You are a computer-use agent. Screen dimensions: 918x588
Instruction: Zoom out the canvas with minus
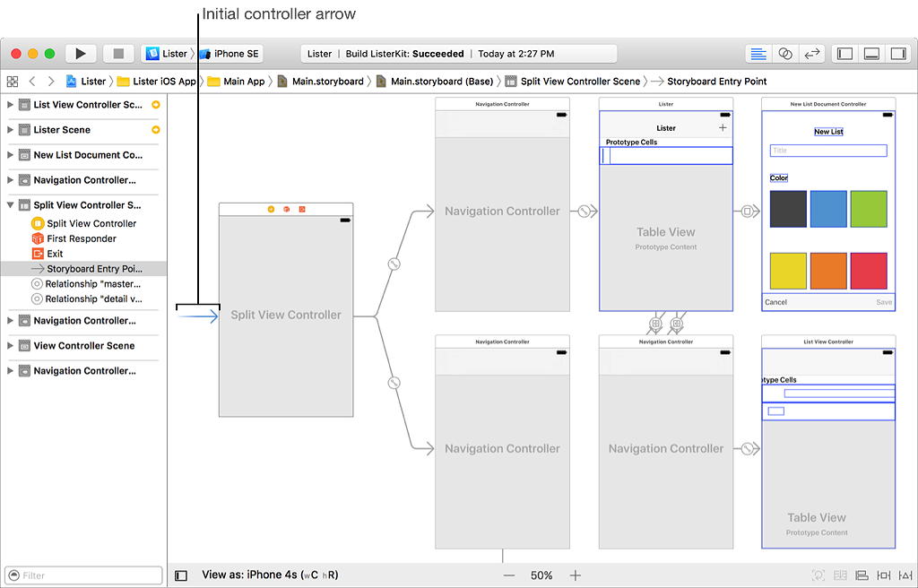tap(509, 575)
